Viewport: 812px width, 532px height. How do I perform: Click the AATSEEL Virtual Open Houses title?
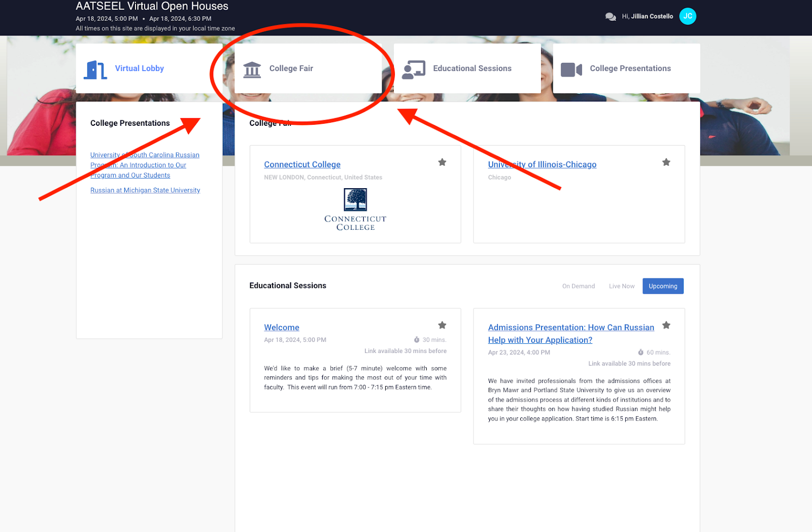pos(152,6)
